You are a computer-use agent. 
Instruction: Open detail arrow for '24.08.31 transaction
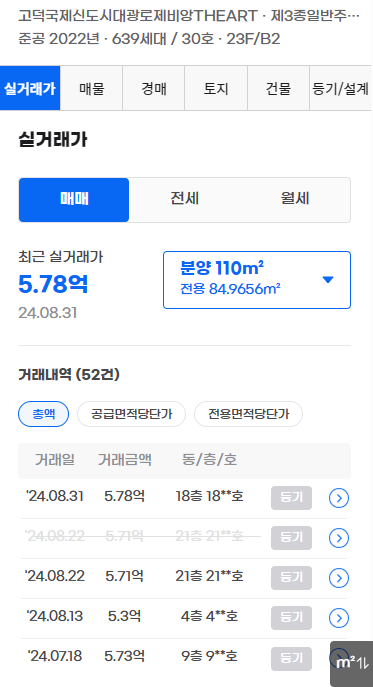(x=339, y=498)
